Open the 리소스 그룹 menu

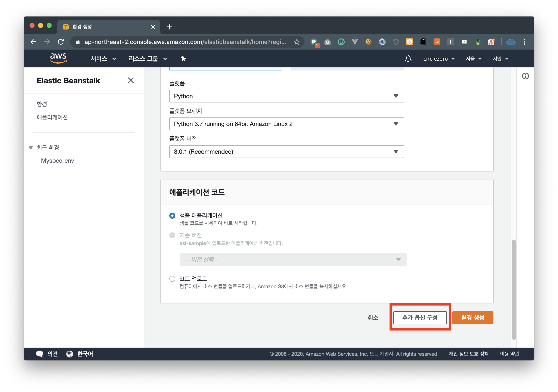click(x=148, y=59)
